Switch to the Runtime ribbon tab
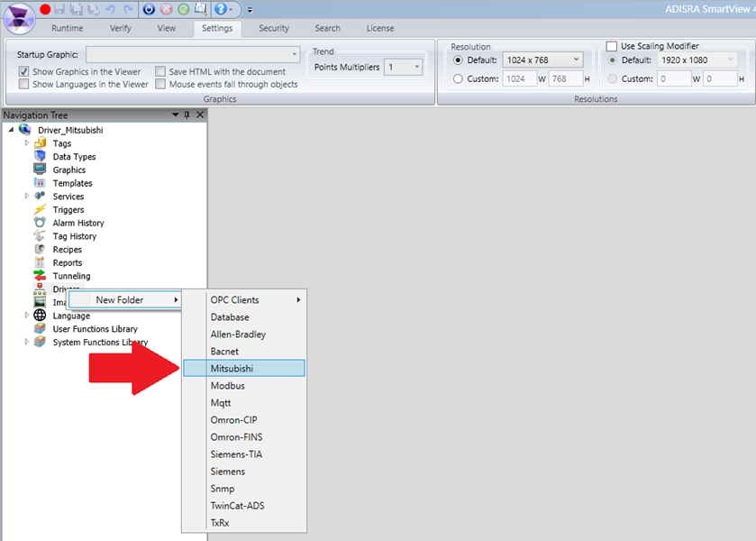 click(67, 28)
